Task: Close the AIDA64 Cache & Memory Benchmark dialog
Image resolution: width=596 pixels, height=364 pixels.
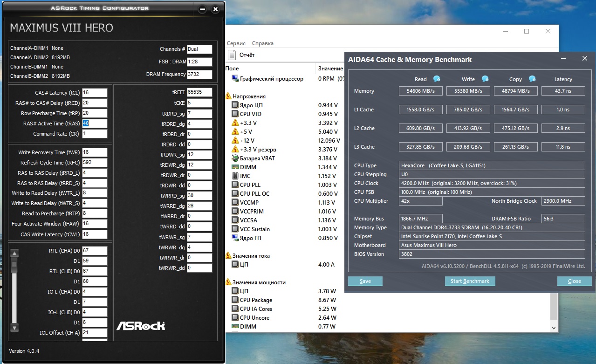Action: [585, 59]
